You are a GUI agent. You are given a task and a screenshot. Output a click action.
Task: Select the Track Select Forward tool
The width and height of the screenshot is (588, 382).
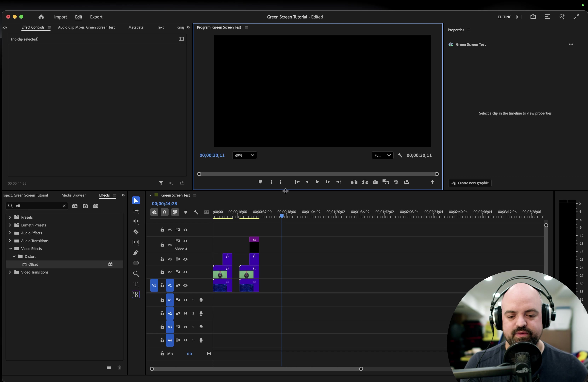(x=136, y=211)
